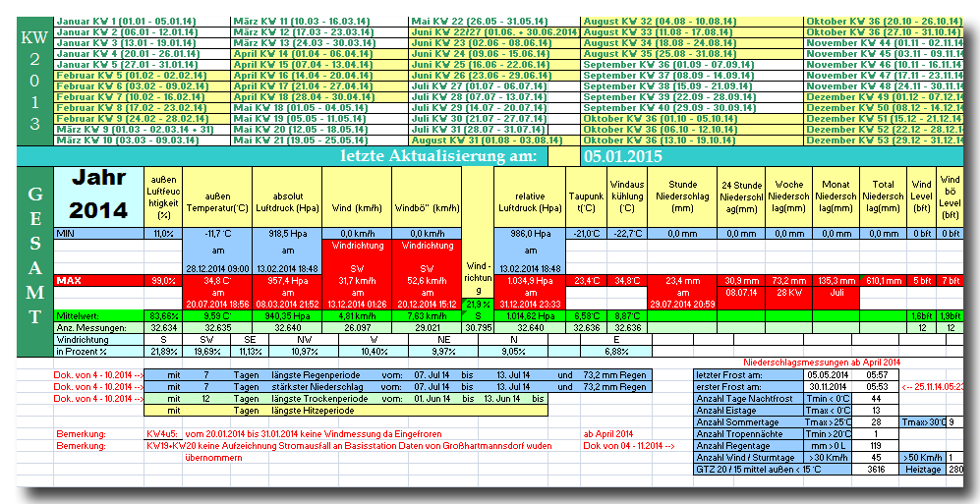Click the 'Anzahl Tage Nachtfrost' label
This screenshot has height=504, width=980.
point(749,399)
